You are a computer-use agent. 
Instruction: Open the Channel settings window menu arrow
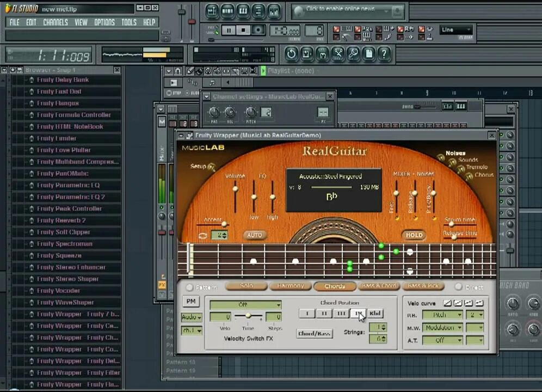206,96
